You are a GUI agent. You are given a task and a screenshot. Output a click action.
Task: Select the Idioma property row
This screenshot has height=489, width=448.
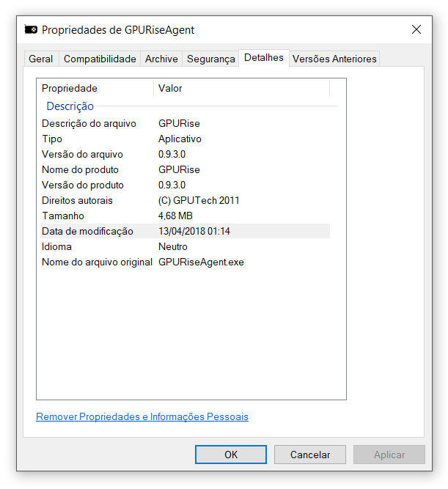pos(185,246)
